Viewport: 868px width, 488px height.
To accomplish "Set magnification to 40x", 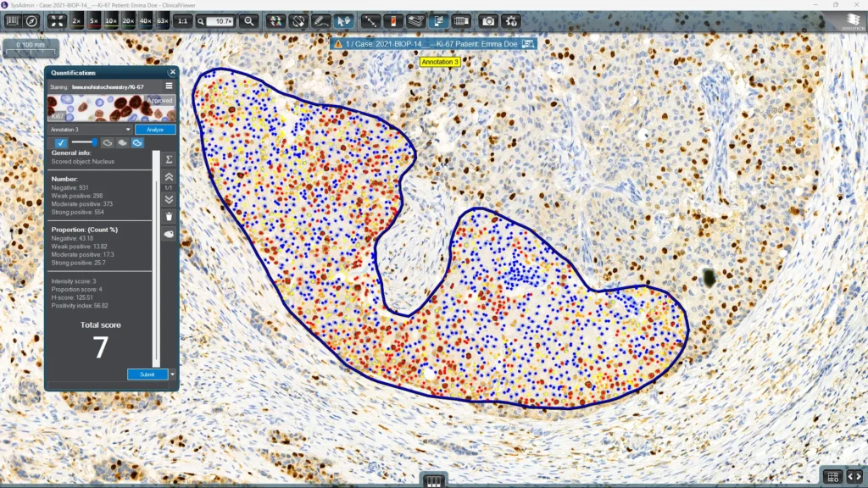I will pos(145,21).
